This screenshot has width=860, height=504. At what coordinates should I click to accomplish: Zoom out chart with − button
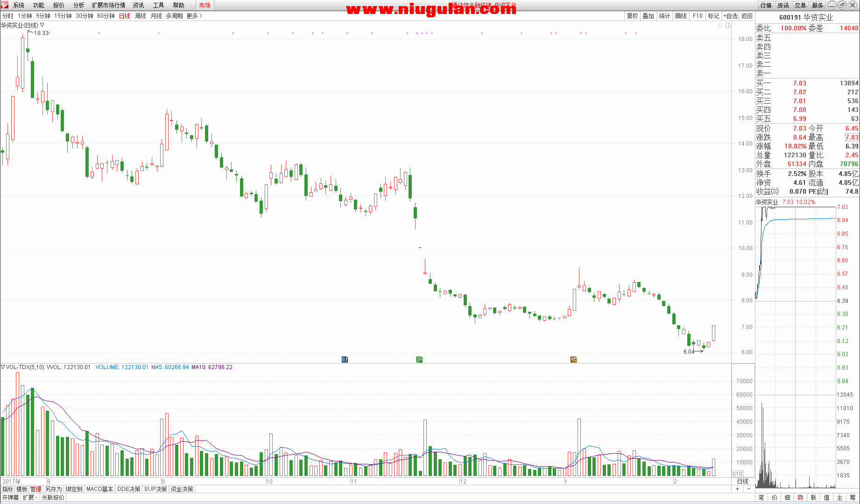point(748,489)
